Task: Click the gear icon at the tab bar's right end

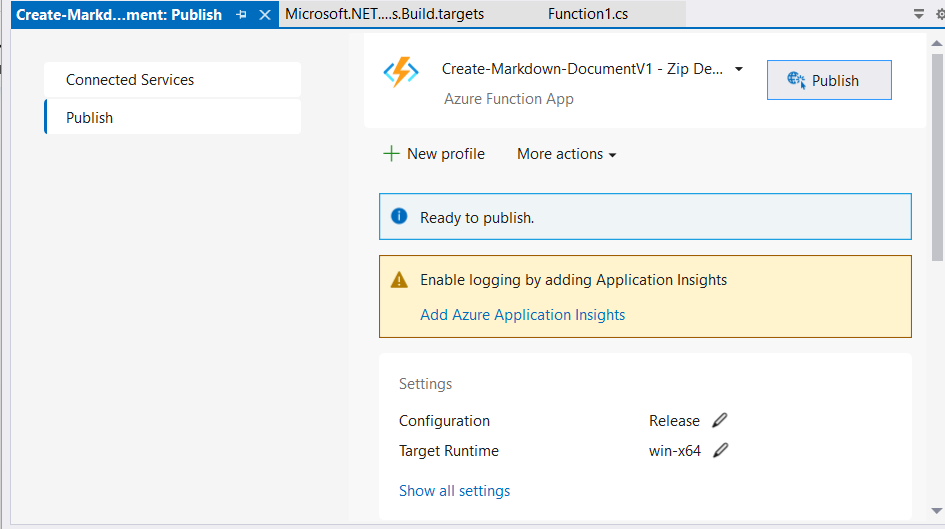Action: click(x=940, y=14)
